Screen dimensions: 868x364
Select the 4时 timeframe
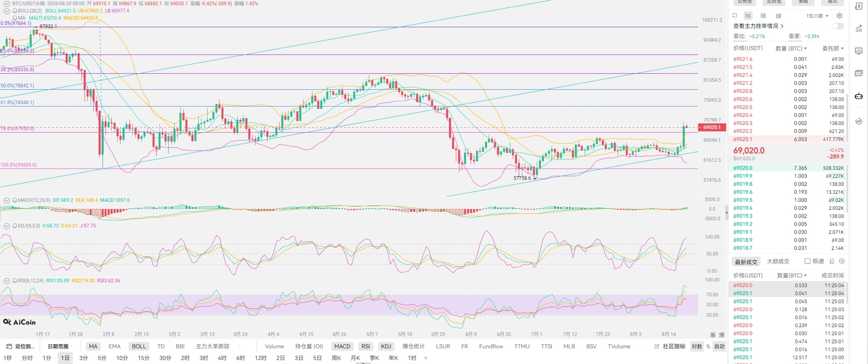222,358
